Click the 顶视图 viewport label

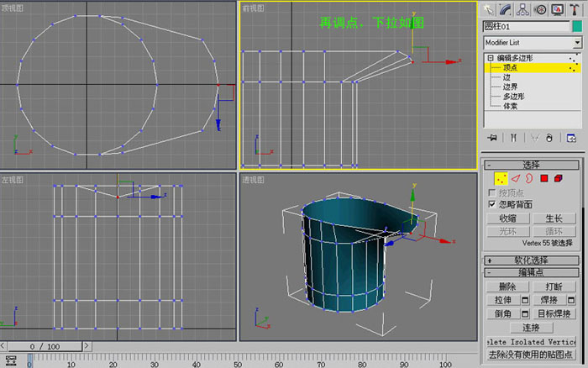click(12, 8)
